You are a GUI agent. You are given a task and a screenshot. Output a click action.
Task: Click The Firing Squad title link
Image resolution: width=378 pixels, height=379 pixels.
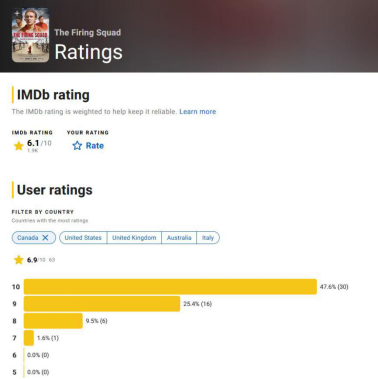coord(88,32)
